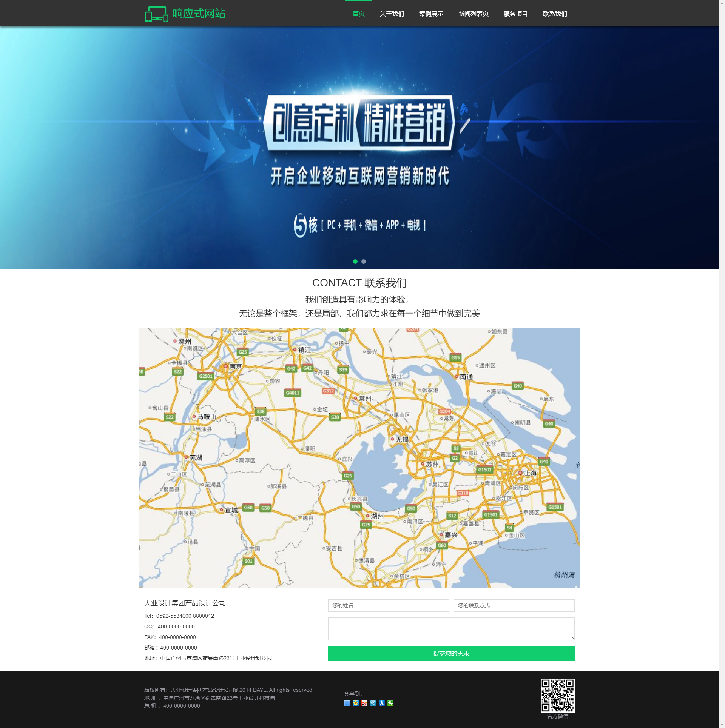Open 新闻列表页 navigation item

473,14
